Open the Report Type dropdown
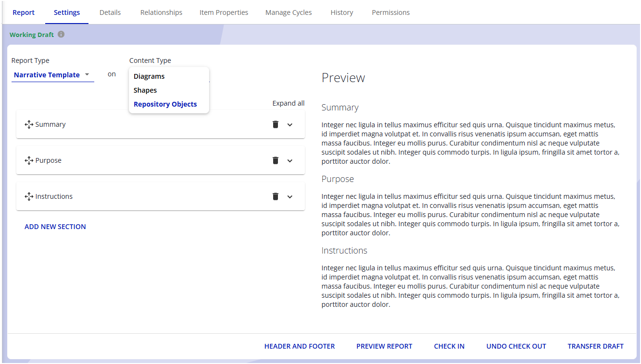 tap(52, 75)
